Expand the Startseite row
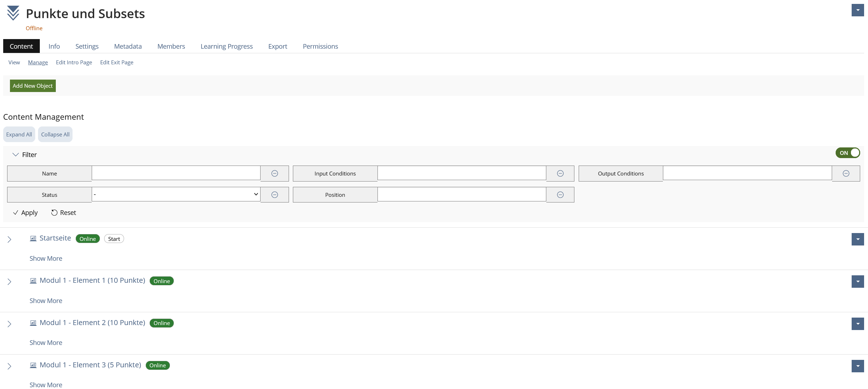 pos(9,239)
